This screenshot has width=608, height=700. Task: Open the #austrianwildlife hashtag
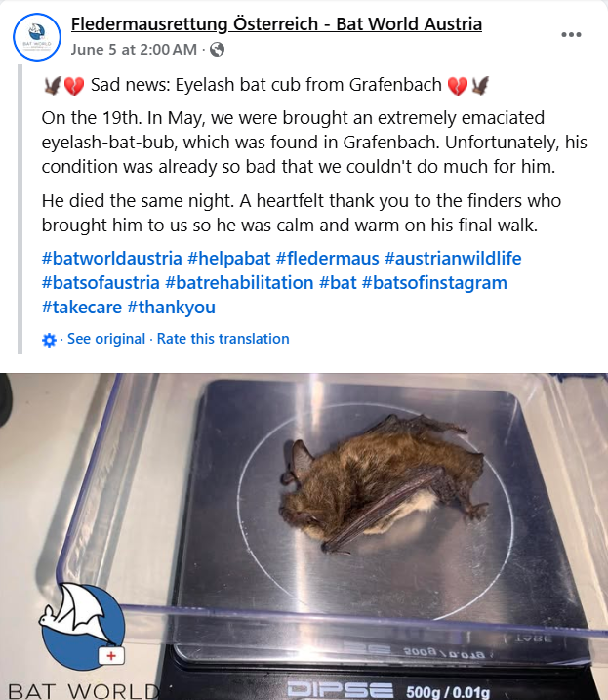(x=453, y=259)
